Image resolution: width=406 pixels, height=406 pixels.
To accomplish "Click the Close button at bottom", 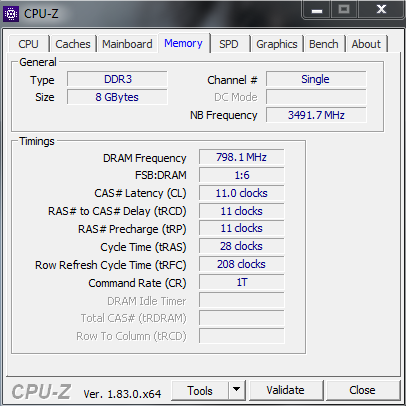I will 362,390.
